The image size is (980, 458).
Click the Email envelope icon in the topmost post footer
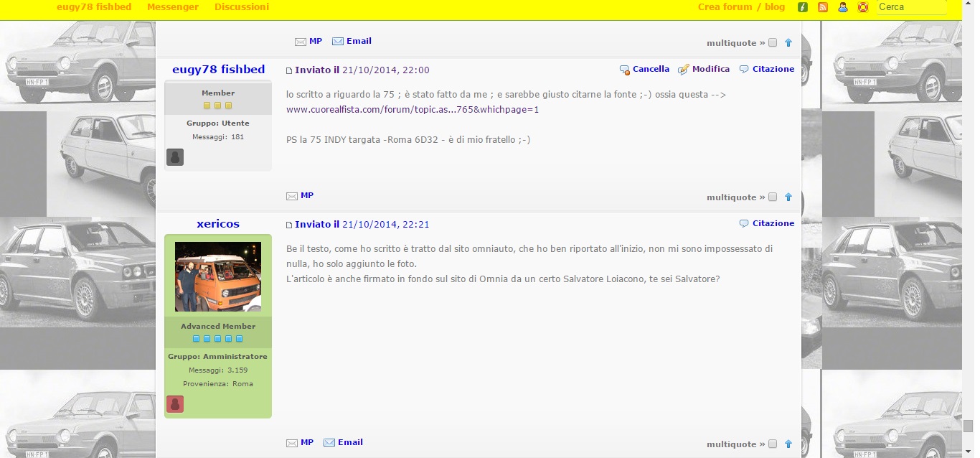338,42
